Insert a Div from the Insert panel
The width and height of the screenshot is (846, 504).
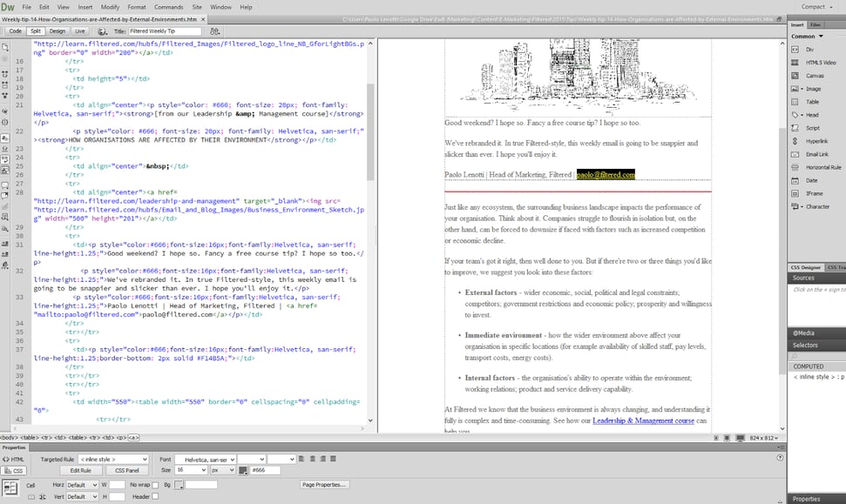pos(803,50)
